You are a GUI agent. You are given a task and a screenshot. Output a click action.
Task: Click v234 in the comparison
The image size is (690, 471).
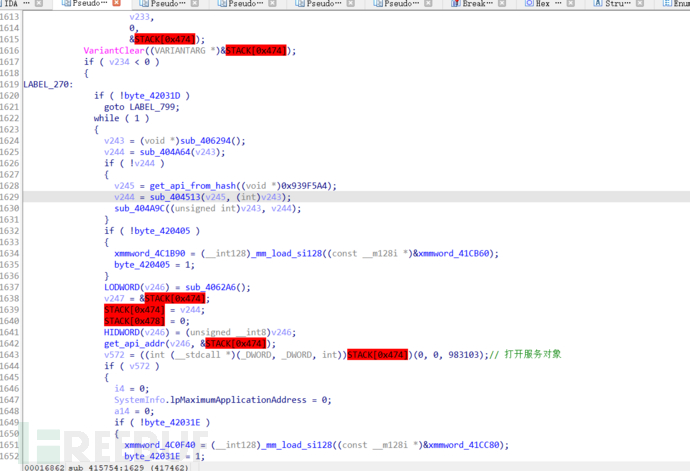tap(119, 62)
